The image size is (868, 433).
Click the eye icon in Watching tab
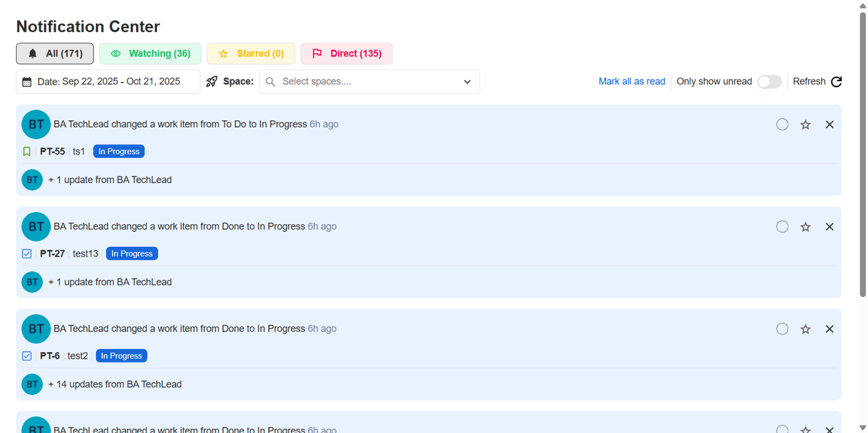[116, 54]
